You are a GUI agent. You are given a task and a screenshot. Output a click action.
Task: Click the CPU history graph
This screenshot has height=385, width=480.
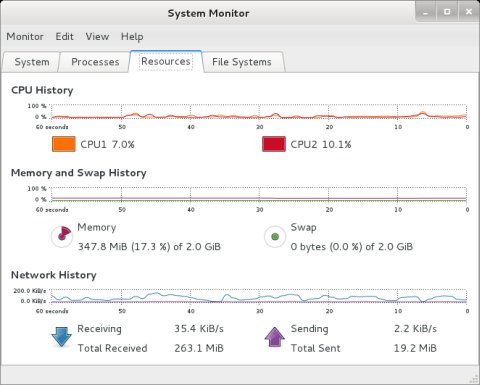pyautogui.click(x=259, y=112)
